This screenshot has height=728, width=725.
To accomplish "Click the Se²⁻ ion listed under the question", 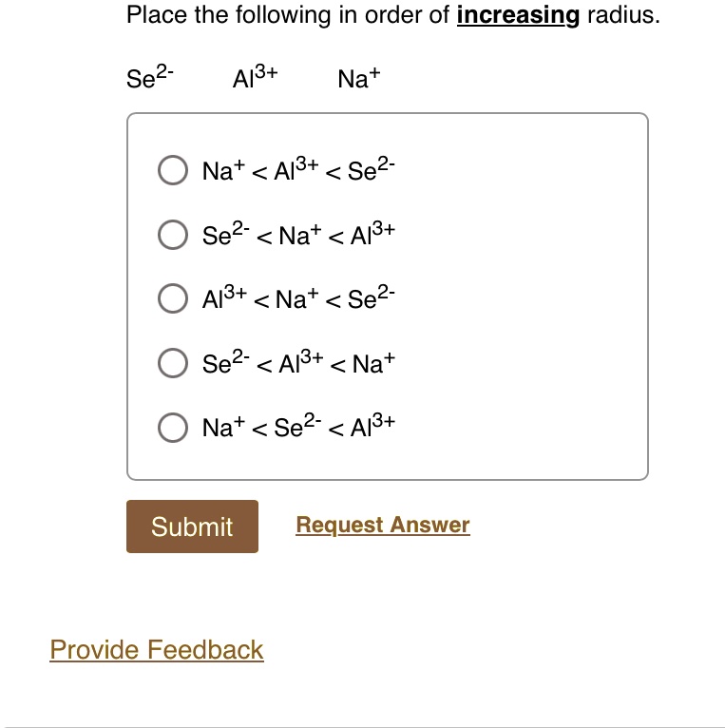I will (x=150, y=77).
